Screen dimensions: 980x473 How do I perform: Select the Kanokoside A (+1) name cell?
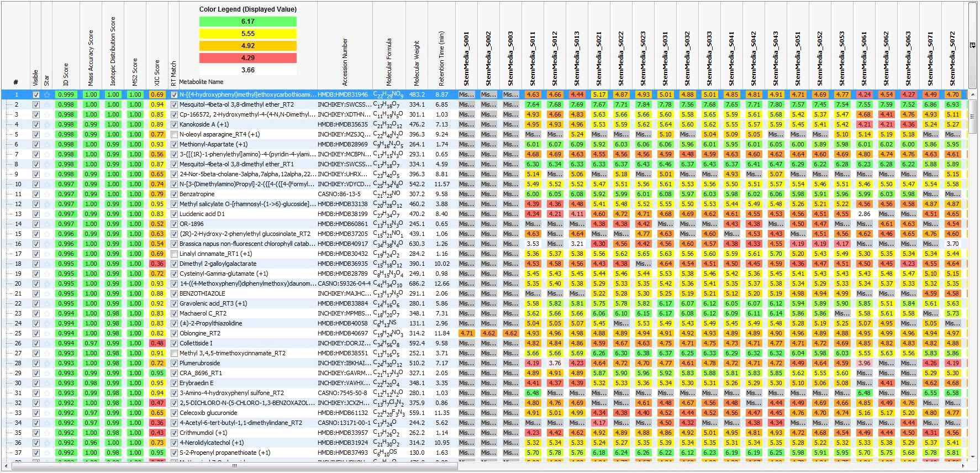tap(247, 124)
